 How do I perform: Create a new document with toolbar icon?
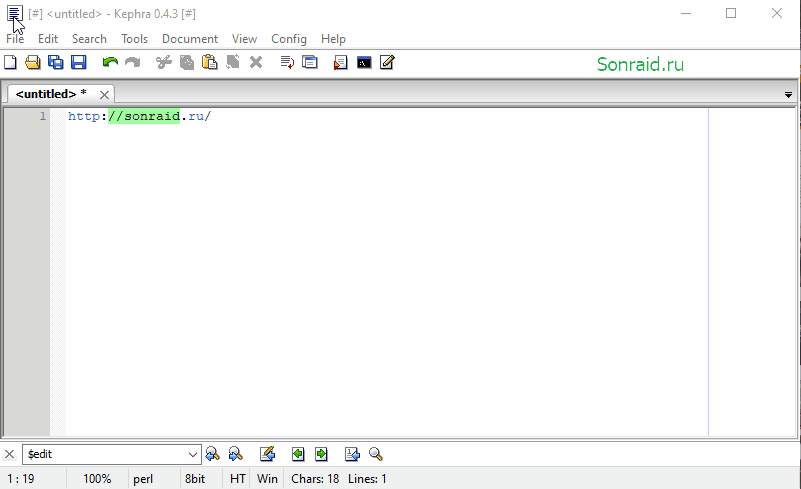tap(10, 62)
